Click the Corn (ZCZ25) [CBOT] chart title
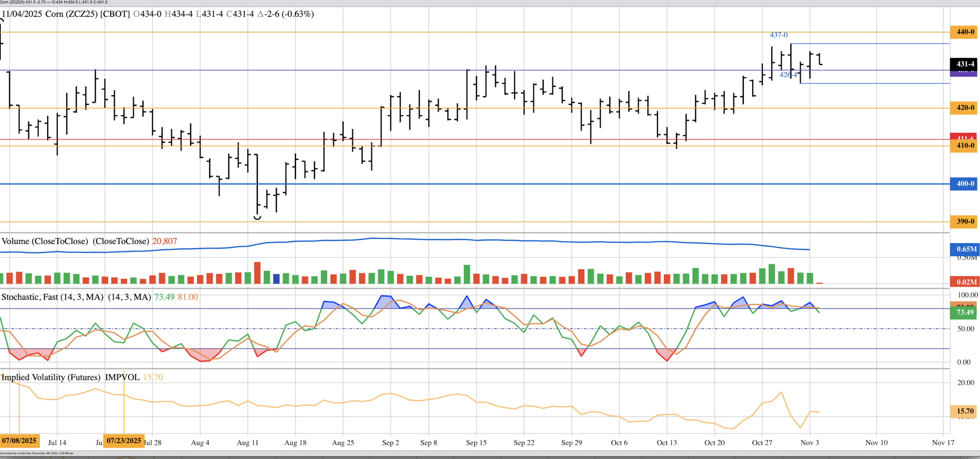The width and height of the screenshot is (980, 459). tap(88, 14)
